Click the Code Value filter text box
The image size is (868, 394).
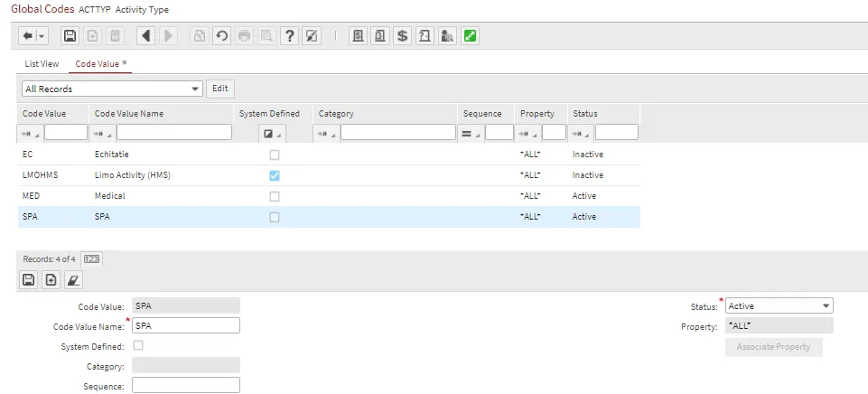[66, 132]
